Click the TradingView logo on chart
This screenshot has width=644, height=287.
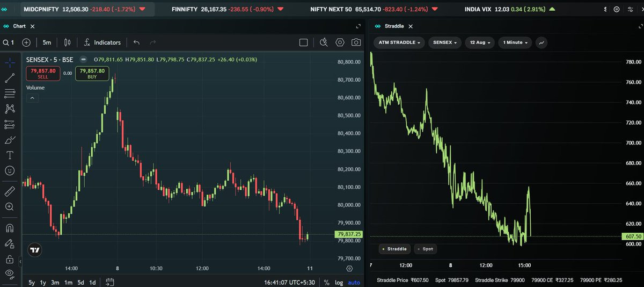34,250
